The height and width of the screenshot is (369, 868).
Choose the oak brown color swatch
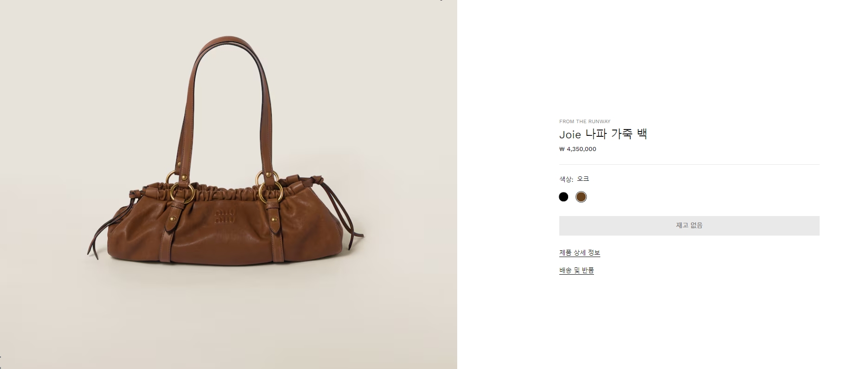coord(581,197)
